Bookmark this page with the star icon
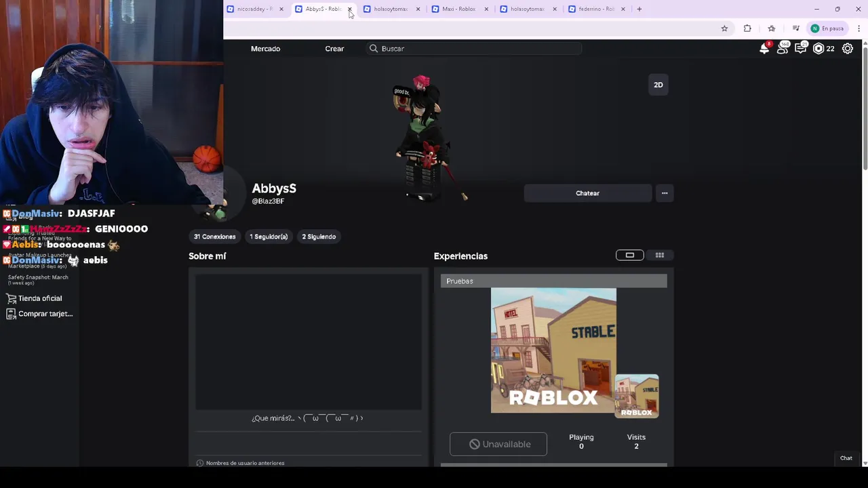The image size is (868, 488). point(724,28)
